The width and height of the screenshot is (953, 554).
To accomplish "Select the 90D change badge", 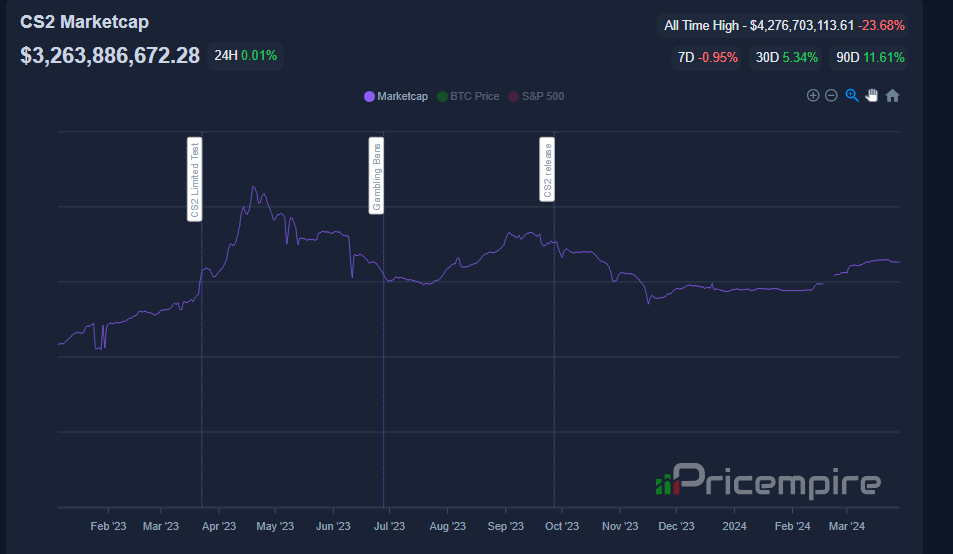I will click(871, 58).
